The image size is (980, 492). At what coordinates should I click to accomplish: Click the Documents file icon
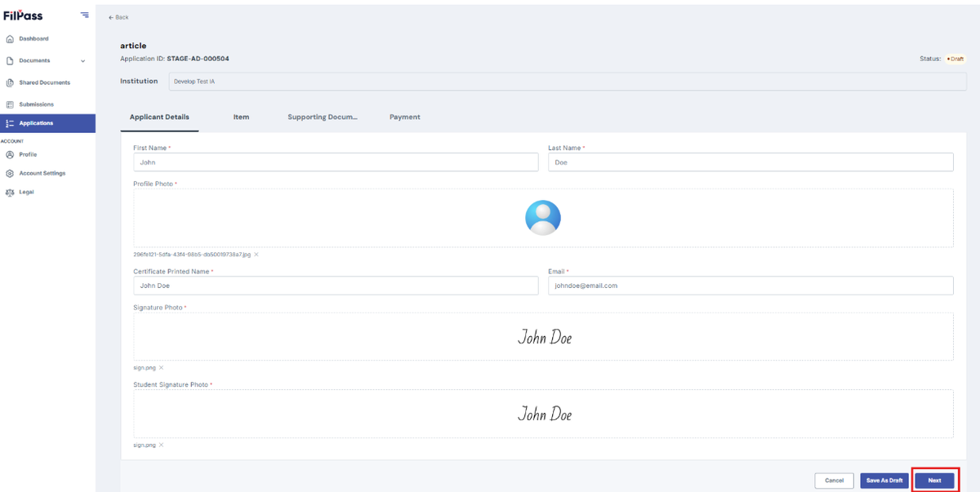tap(10, 60)
